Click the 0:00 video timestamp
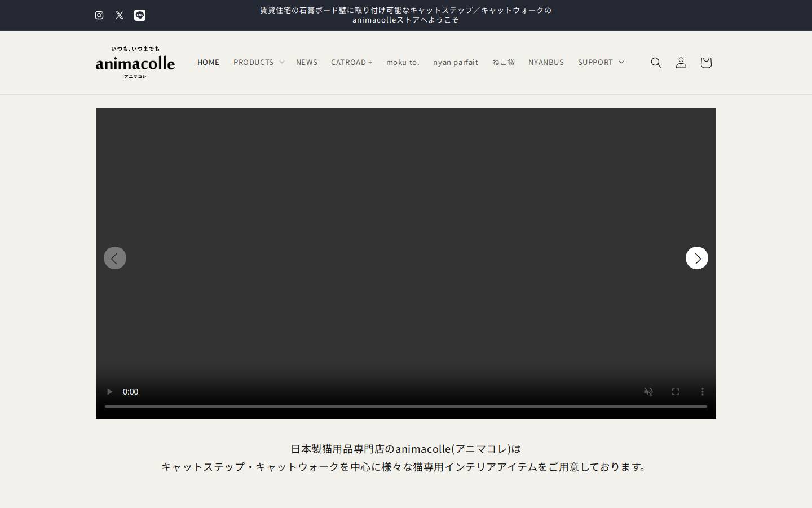Screen dimensions: 812x508 [131, 392]
